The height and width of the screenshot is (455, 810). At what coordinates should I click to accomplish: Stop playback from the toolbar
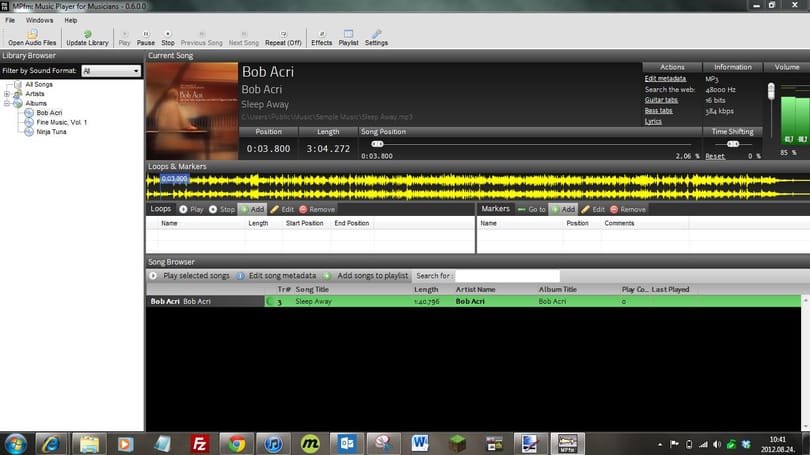click(x=168, y=38)
